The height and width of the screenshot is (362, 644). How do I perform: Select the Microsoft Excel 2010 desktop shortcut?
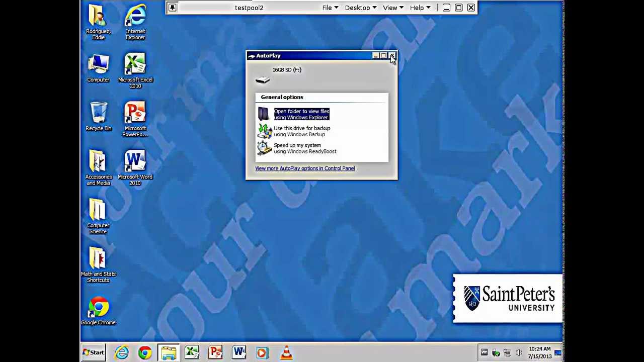[135, 70]
